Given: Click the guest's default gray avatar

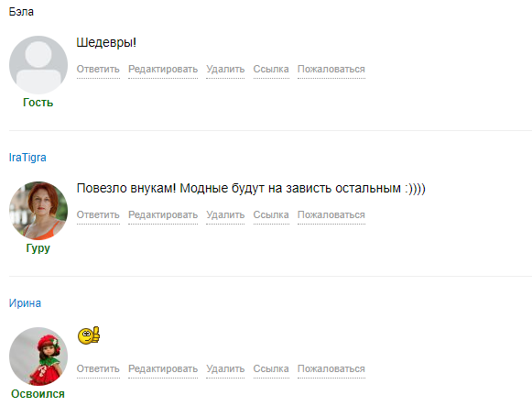Looking at the screenshot, I should 38,65.
